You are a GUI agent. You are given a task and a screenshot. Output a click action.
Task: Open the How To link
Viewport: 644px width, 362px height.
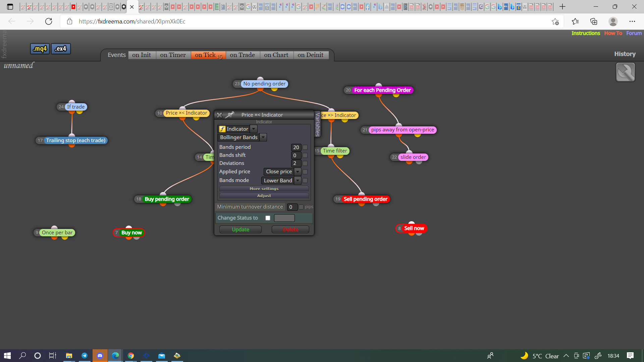click(613, 33)
